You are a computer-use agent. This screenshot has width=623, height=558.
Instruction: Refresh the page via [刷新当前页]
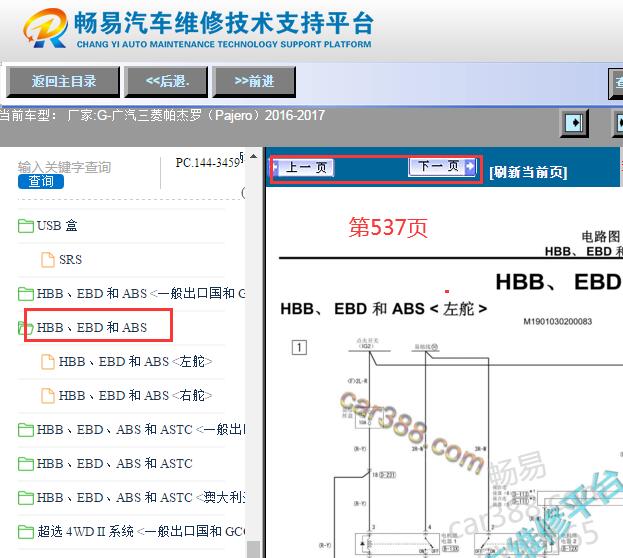click(528, 172)
